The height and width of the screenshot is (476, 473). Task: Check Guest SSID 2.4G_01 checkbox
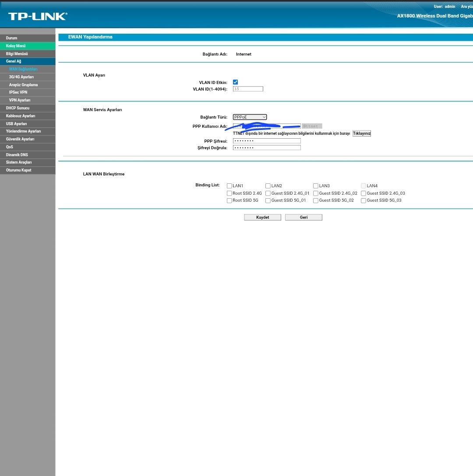[268, 193]
